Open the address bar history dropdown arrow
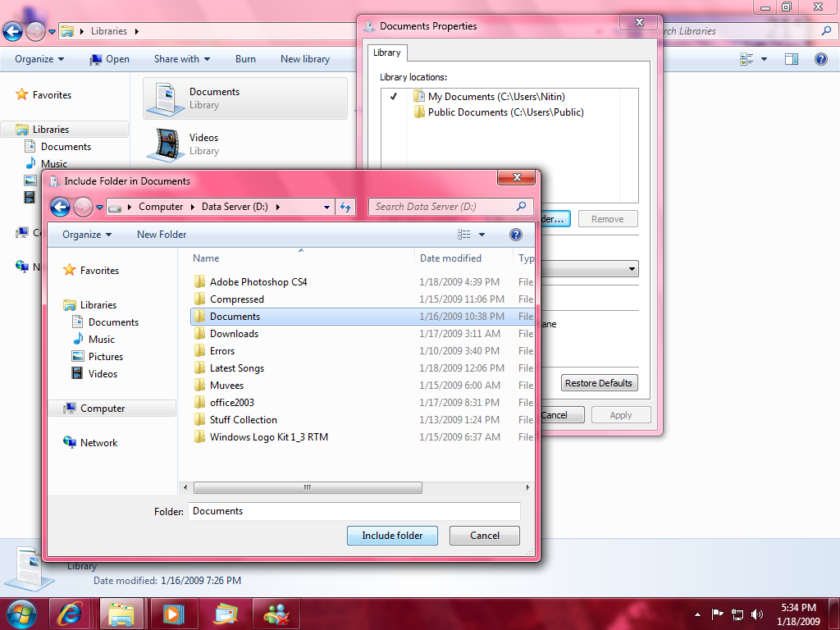 [327, 207]
